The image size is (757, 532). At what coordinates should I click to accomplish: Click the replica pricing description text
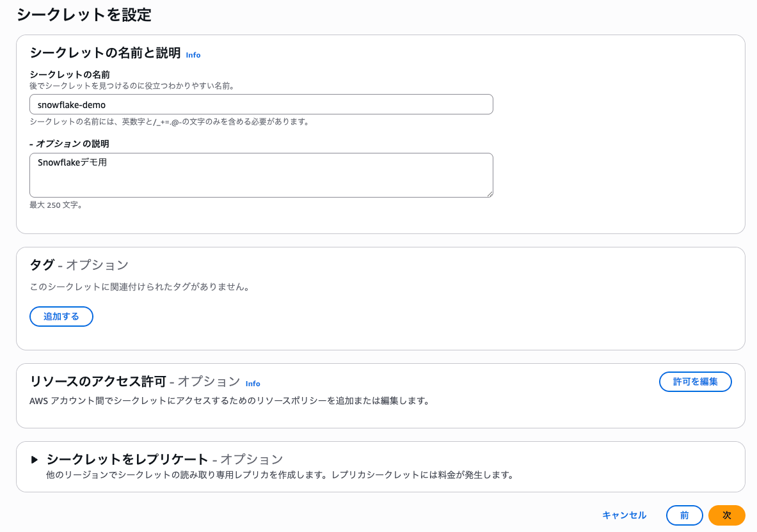(280, 475)
